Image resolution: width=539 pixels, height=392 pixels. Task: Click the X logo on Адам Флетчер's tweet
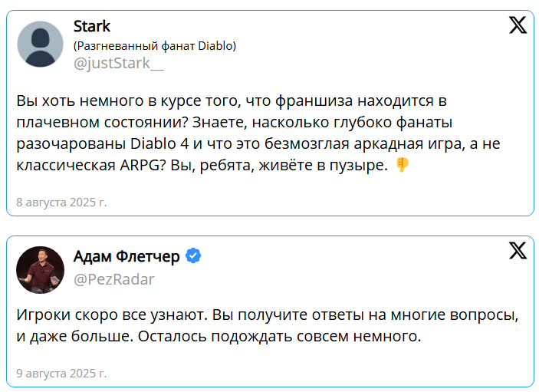518,249
